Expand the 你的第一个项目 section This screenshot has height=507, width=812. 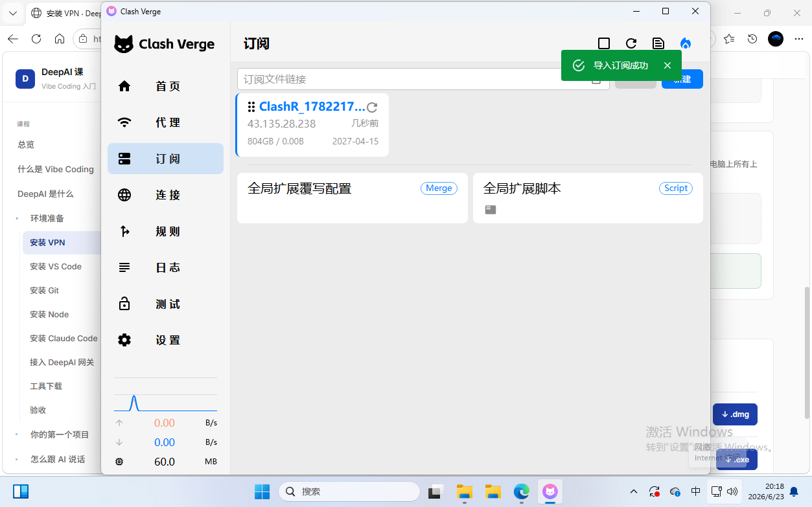pos(59,434)
